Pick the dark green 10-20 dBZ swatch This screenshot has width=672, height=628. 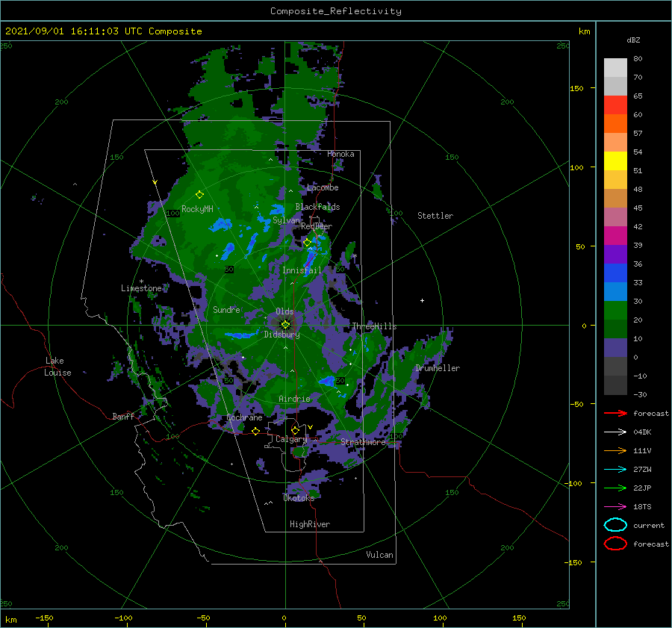[x=615, y=329]
